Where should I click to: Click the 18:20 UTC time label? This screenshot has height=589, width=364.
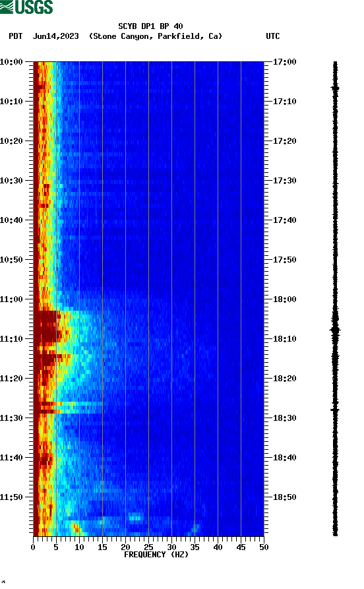(284, 379)
